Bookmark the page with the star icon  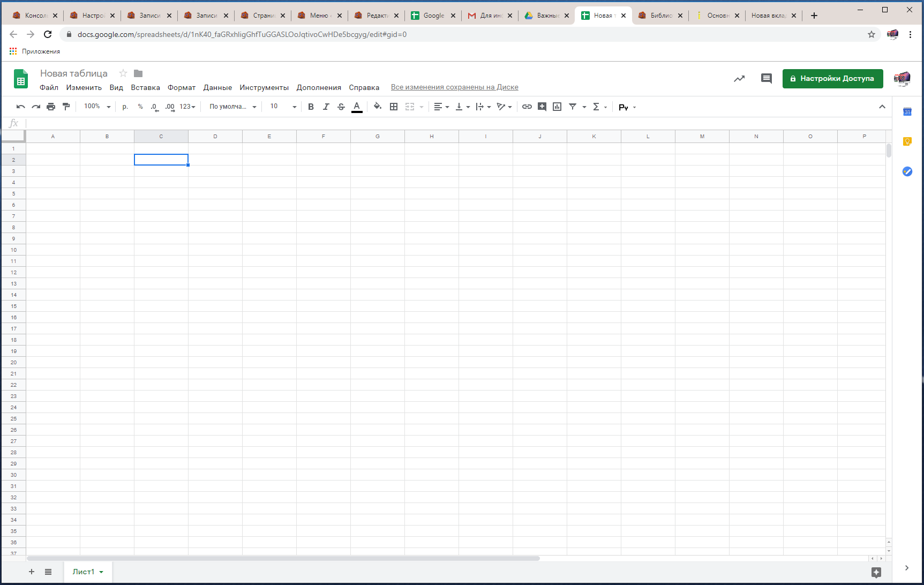point(872,34)
